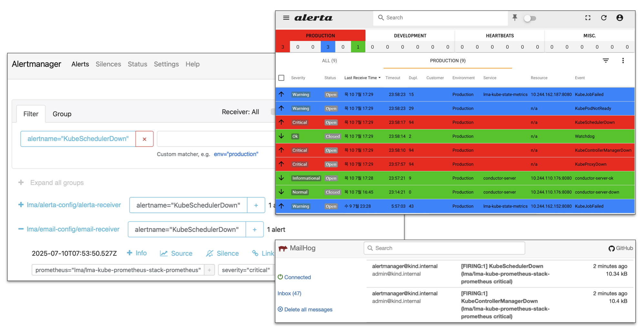Open the Inbox in MailHog

click(289, 293)
